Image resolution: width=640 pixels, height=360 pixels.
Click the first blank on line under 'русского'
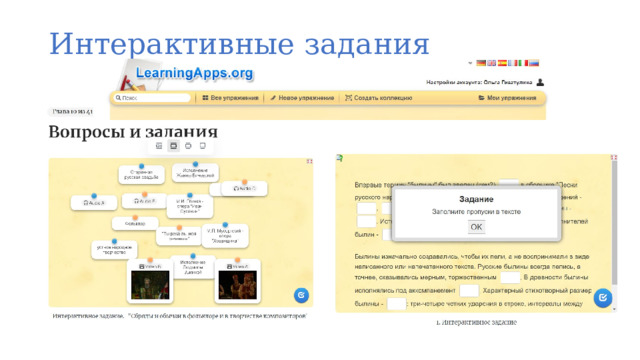pyautogui.click(x=367, y=209)
